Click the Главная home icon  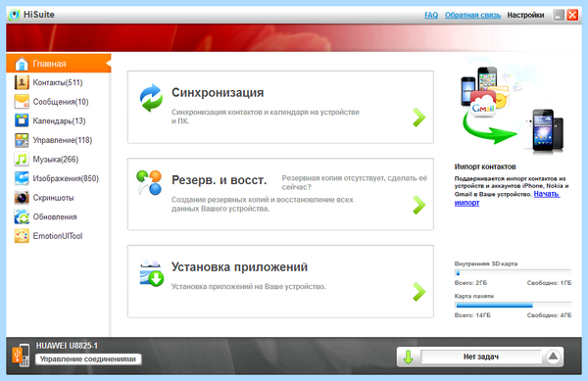click(x=22, y=64)
